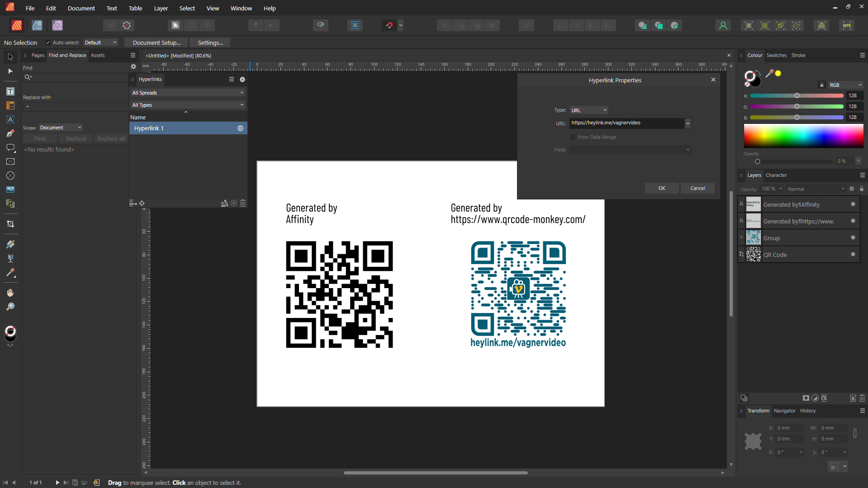Open the Normal blend mode dropdown
The width and height of the screenshot is (868, 488).
click(816, 189)
